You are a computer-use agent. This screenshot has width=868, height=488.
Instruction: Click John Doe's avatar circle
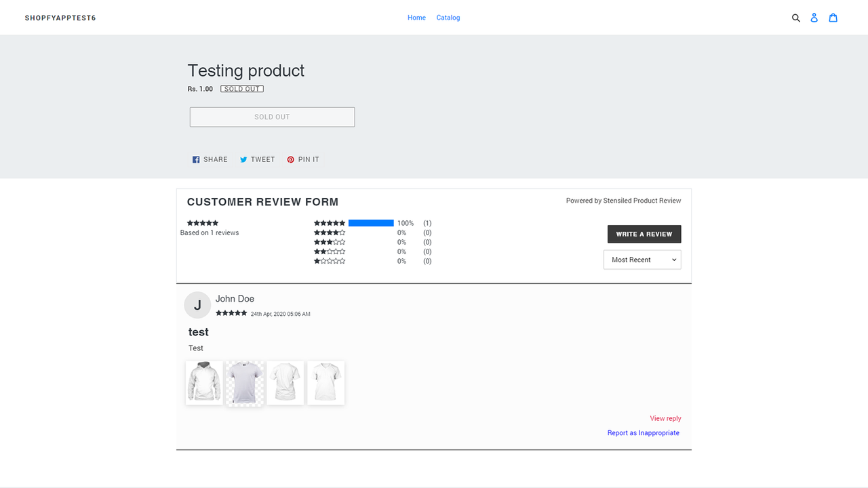click(197, 305)
